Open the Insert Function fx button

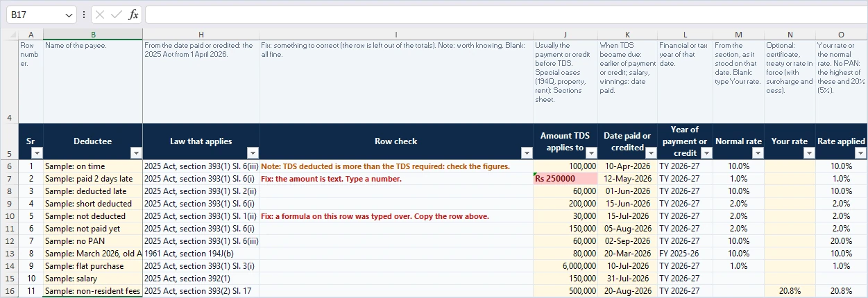pos(133,15)
